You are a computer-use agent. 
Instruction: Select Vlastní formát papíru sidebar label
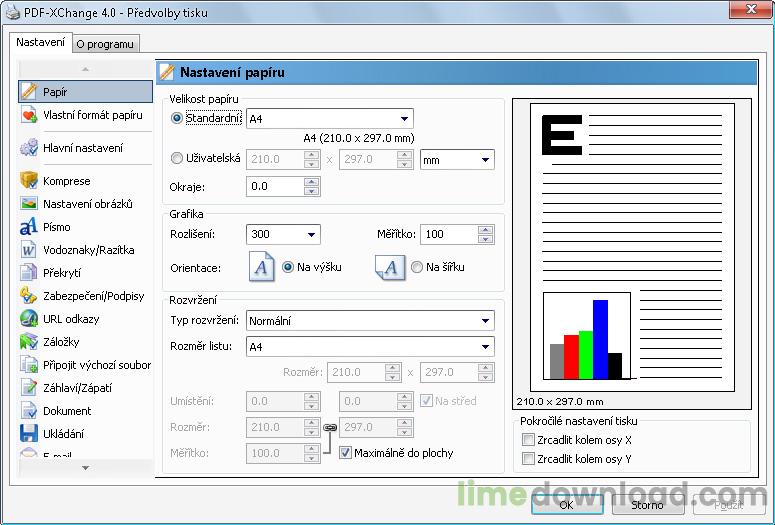tap(92, 115)
